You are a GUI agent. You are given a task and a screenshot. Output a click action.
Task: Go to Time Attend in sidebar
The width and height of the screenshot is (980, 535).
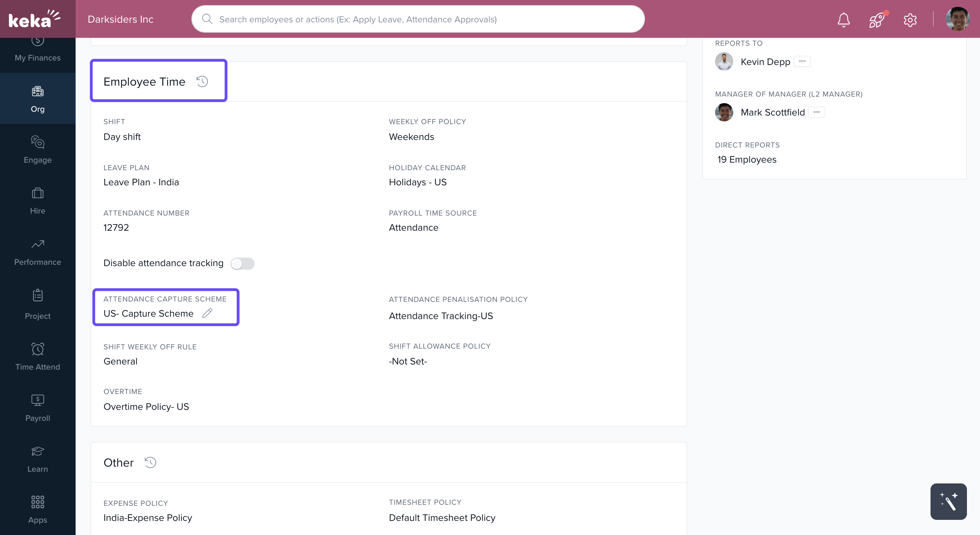[38, 356]
